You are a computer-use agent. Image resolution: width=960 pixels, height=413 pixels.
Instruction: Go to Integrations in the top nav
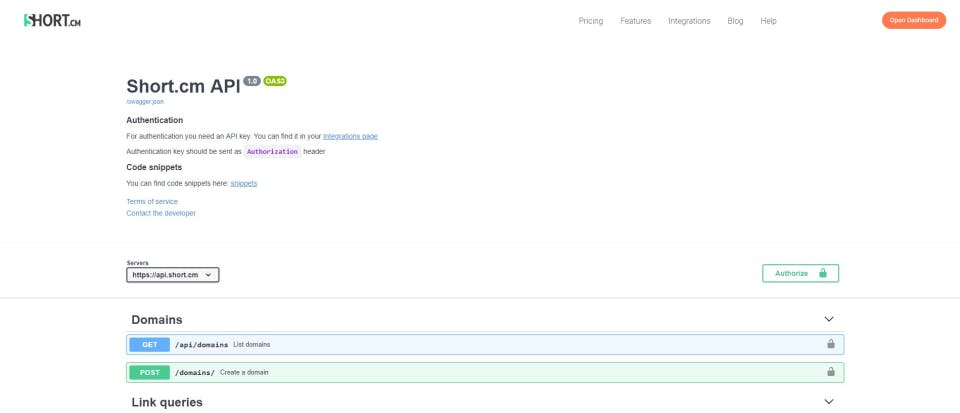689,21
